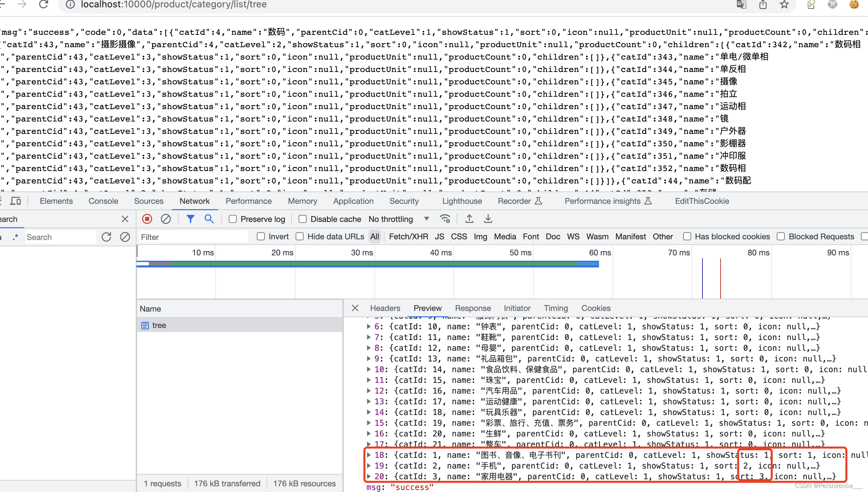868x492 pixels.
Task: Open the Cookies tab of the request
Action: 596,308
